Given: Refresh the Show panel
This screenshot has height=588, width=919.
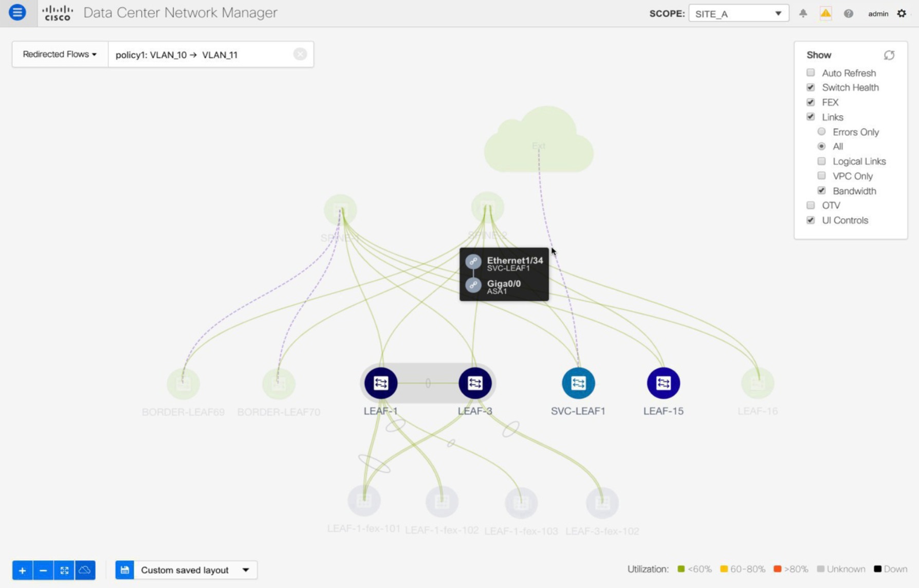Looking at the screenshot, I should click(x=889, y=55).
